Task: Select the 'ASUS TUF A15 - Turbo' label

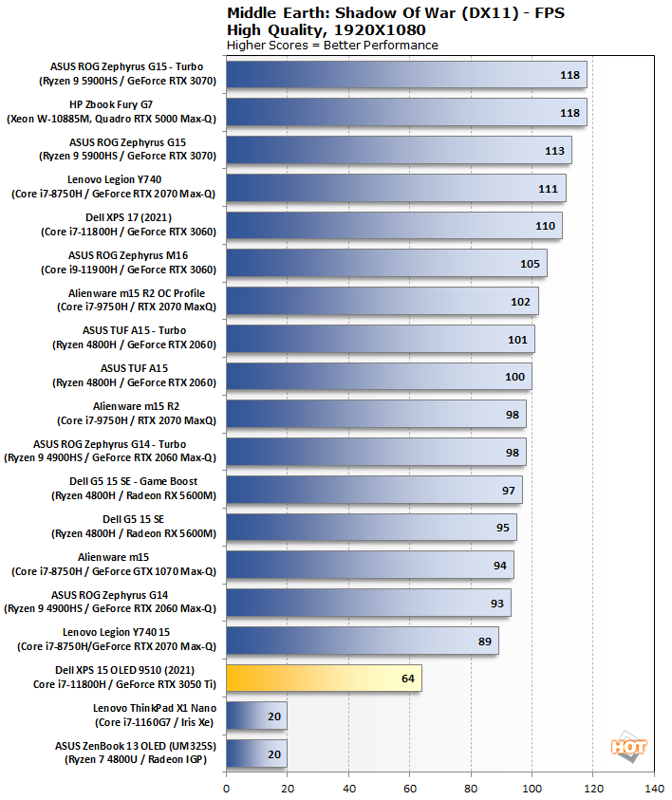Action: tap(134, 330)
